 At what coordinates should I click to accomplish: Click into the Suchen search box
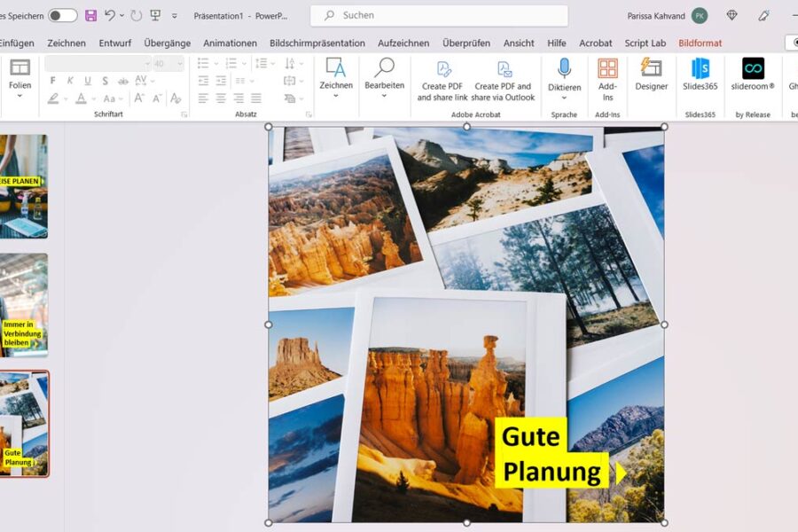coord(439,15)
